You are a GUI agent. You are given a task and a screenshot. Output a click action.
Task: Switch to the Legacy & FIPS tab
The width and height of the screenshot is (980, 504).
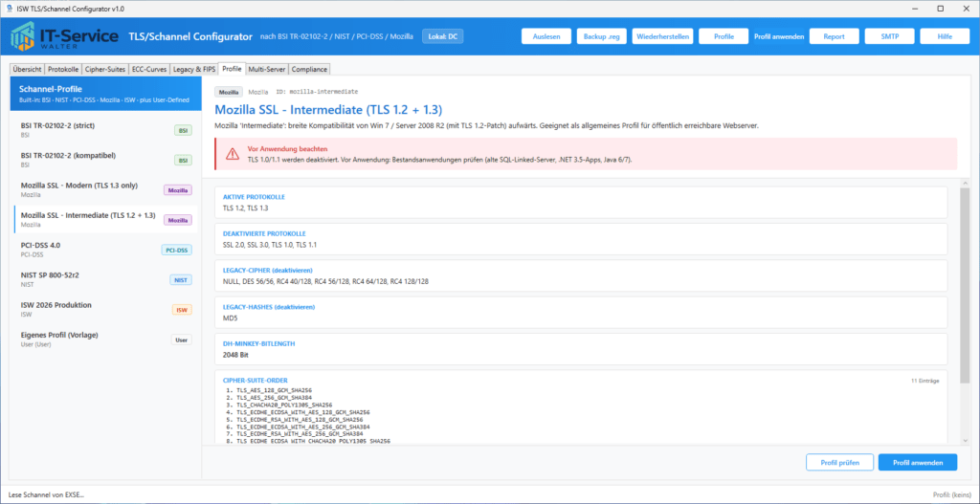click(191, 69)
